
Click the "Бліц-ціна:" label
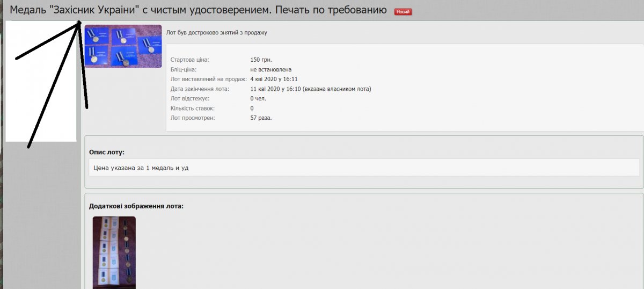[183, 69]
